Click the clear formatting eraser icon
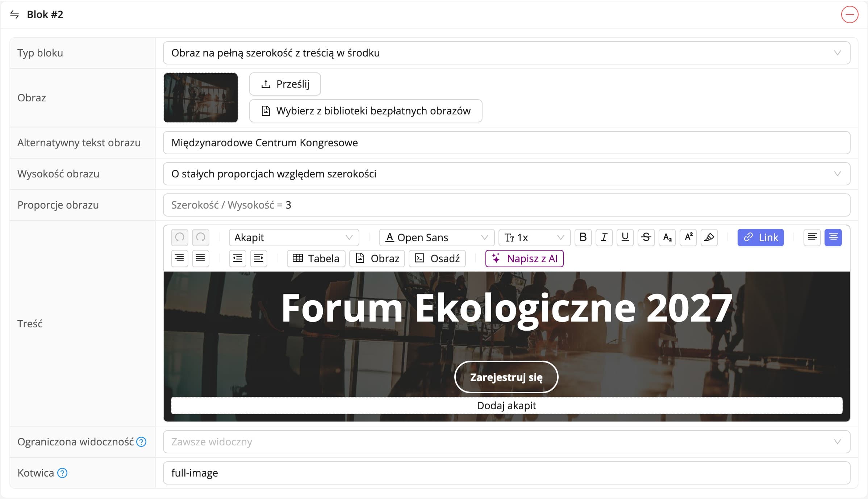Screen dimensions: 868x499 [709, 238]
